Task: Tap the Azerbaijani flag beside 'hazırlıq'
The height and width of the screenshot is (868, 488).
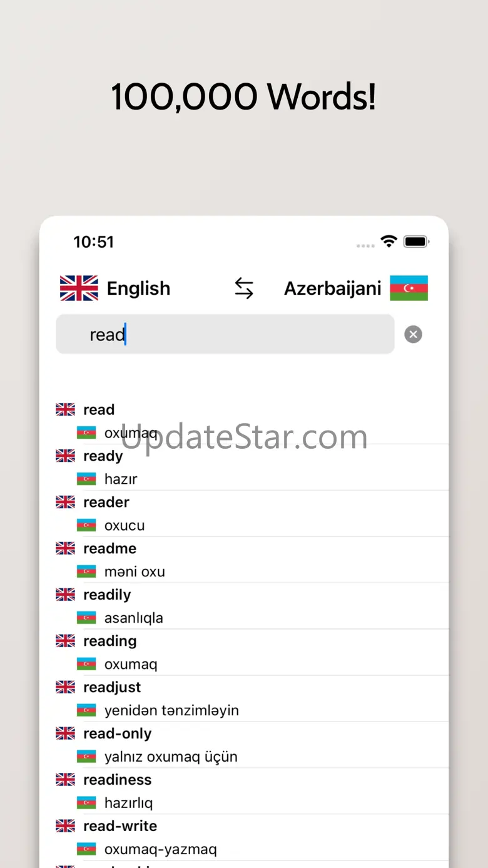Action: pos(86,803)
